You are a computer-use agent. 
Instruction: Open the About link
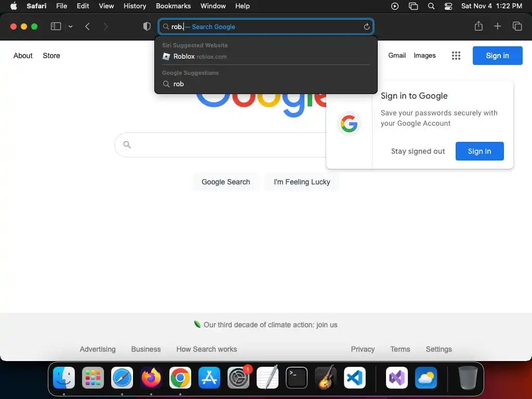[23, 56]
